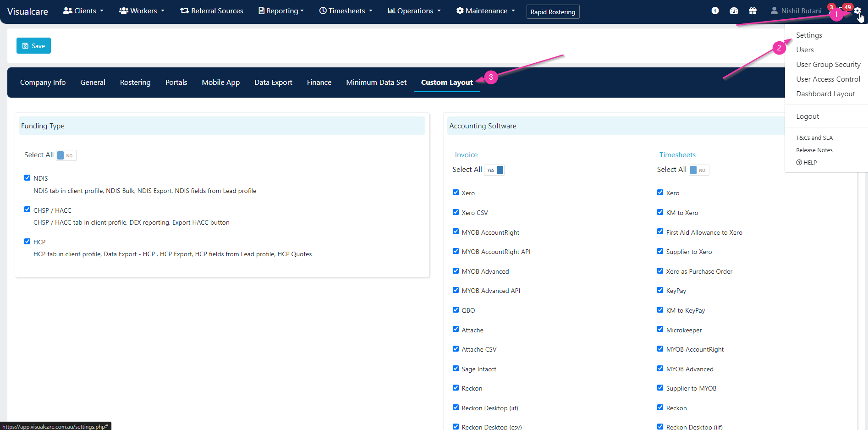Click the Referral Sources arrows icon
Image resolution: width=868 pixels, height=430 pixels.
184,11
